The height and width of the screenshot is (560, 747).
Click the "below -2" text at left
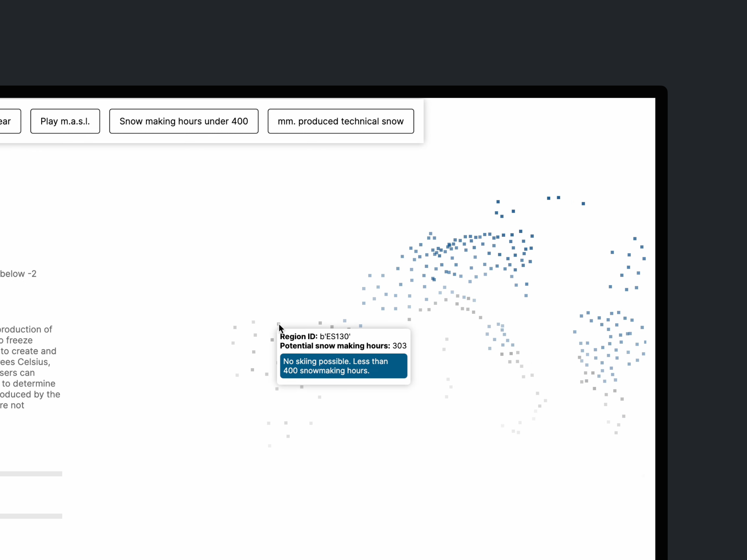coord(18,274)
